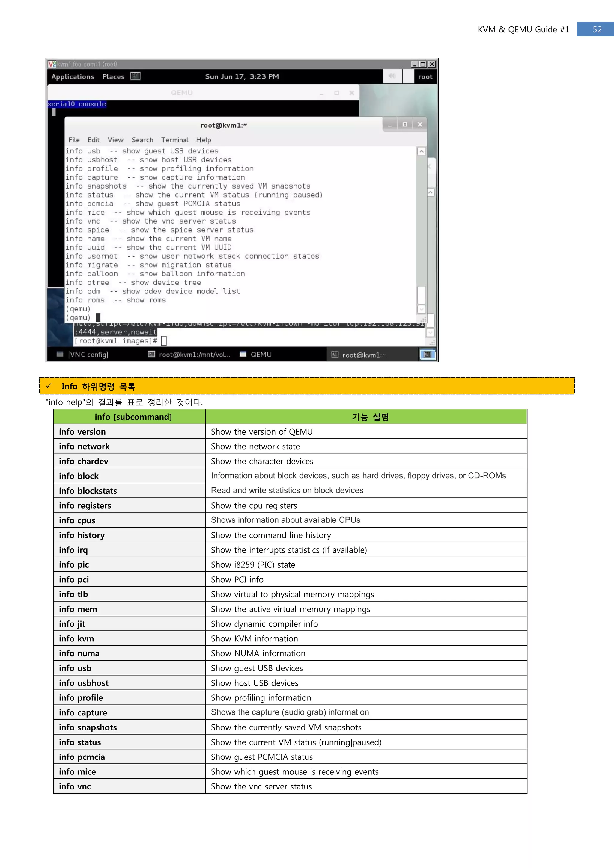Viewport: 614px width, 868px height.
Task: Click the clock showing Sun Jun 17
Action: click(x=242, y=76)
